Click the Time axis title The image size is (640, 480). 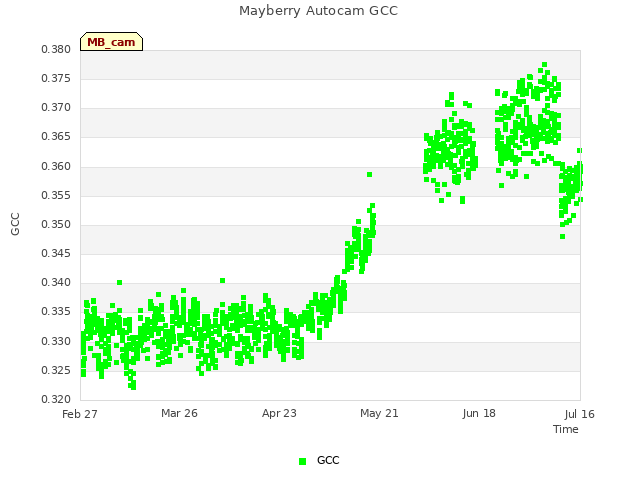coord(566,429)
